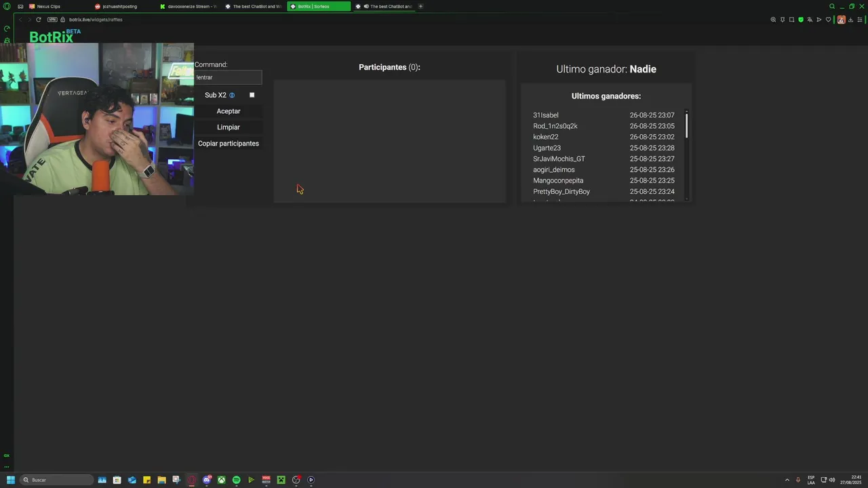Click the Sub X2 info icon

point(232,96)
